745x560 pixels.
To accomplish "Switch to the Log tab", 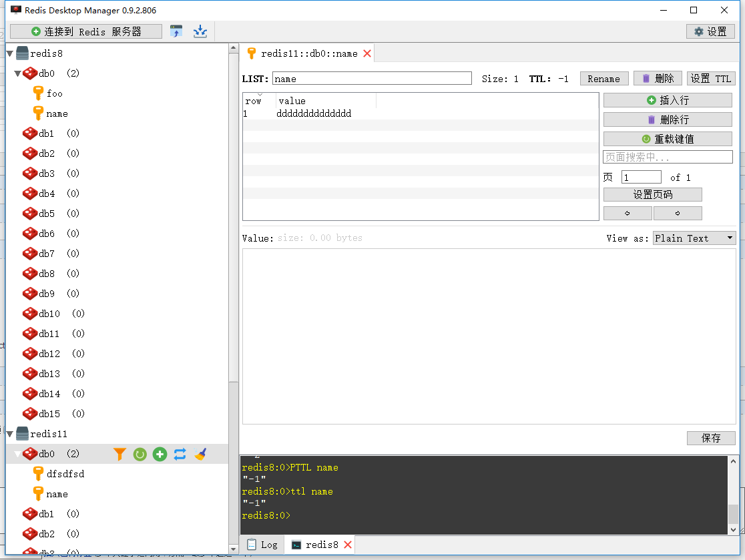I will click(262, 545).
